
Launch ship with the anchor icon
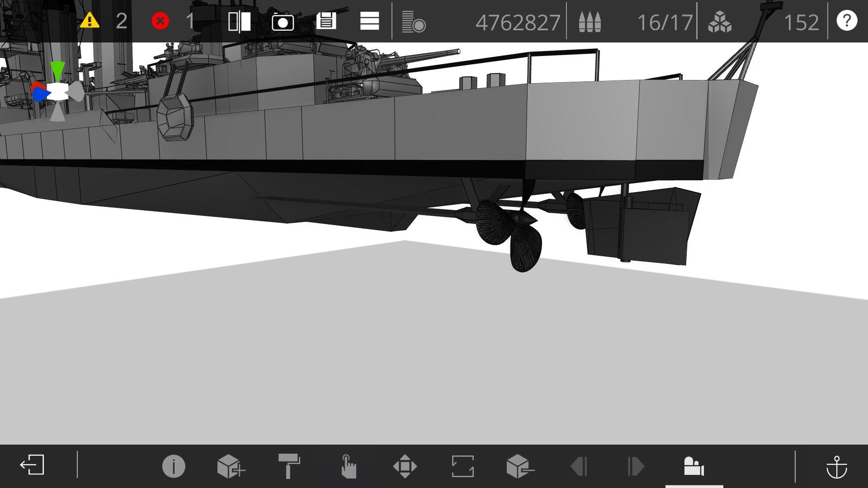[836, 466]
